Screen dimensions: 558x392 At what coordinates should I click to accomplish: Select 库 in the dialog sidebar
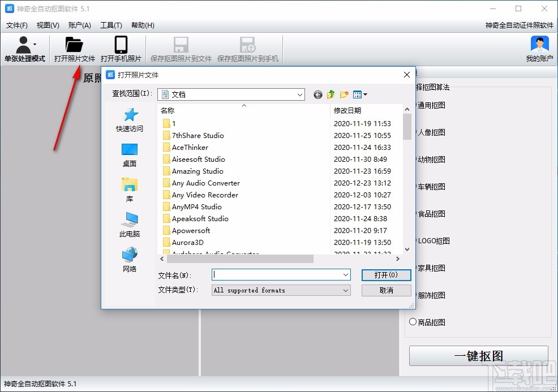click(130, 190)
